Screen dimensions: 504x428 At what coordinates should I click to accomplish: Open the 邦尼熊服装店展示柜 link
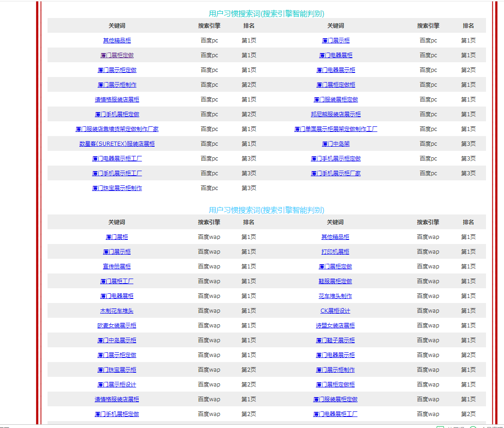(336, 114)
